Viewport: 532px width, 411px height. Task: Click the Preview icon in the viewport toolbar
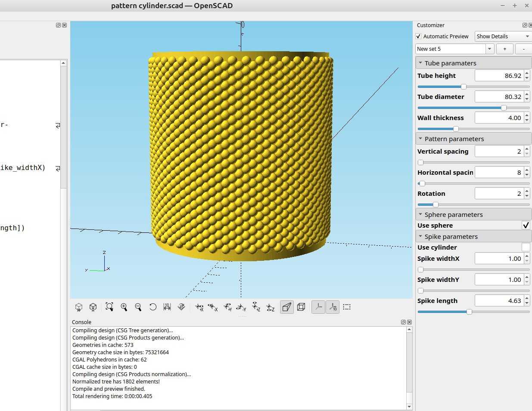(79, 307)
